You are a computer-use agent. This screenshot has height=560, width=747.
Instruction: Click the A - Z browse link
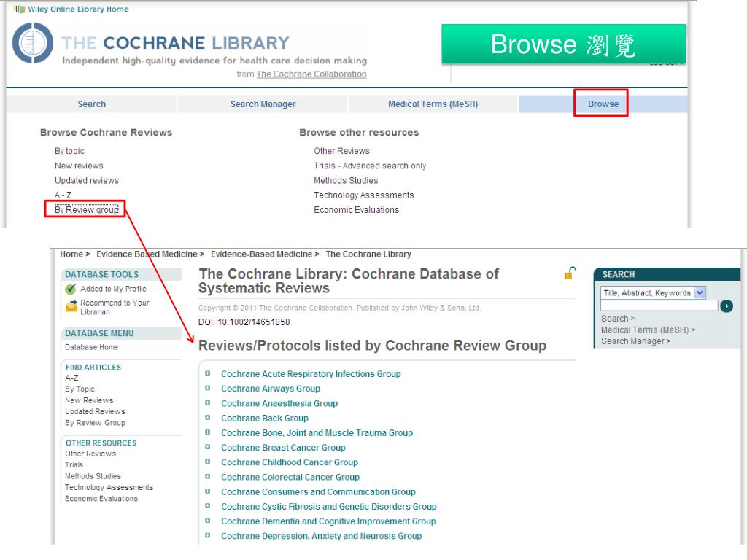point(63,195)
